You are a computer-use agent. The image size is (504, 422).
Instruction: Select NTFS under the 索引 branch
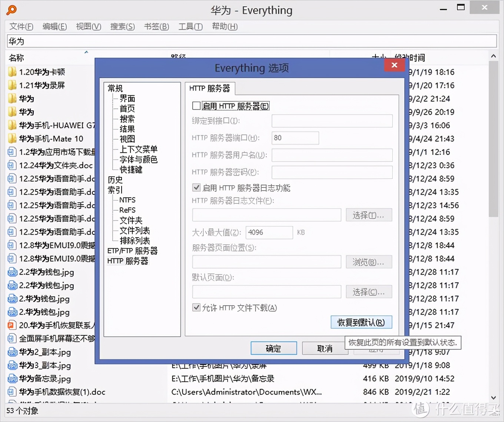tap(127, 200)
